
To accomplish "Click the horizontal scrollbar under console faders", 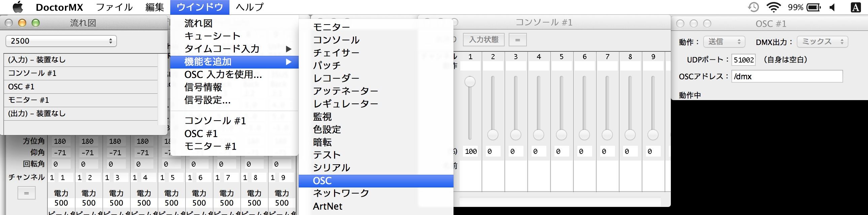I will (560, 202).
